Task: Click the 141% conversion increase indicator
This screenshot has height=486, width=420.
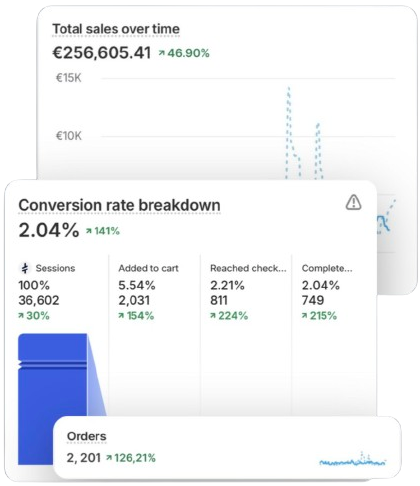Action: click(103, 231)
